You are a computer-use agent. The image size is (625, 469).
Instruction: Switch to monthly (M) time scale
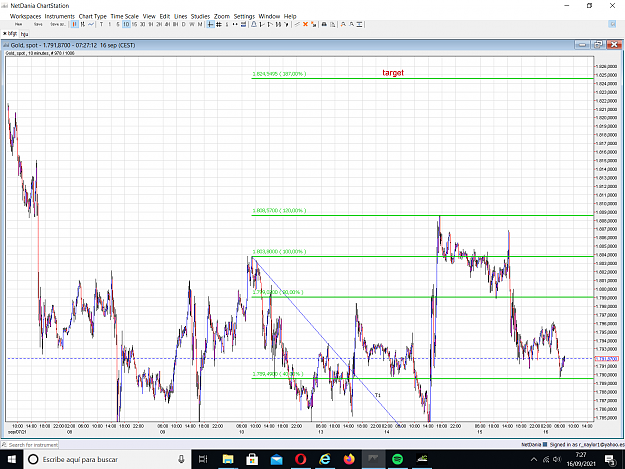coord(200,24)
